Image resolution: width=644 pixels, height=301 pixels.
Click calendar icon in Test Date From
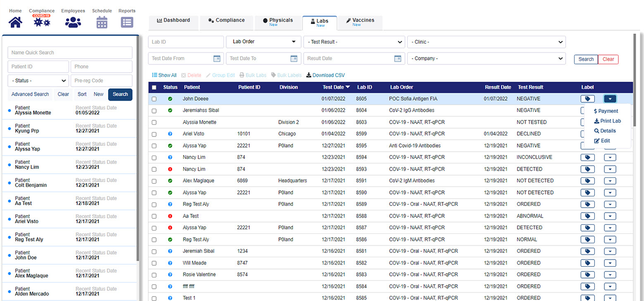(217, 59)
